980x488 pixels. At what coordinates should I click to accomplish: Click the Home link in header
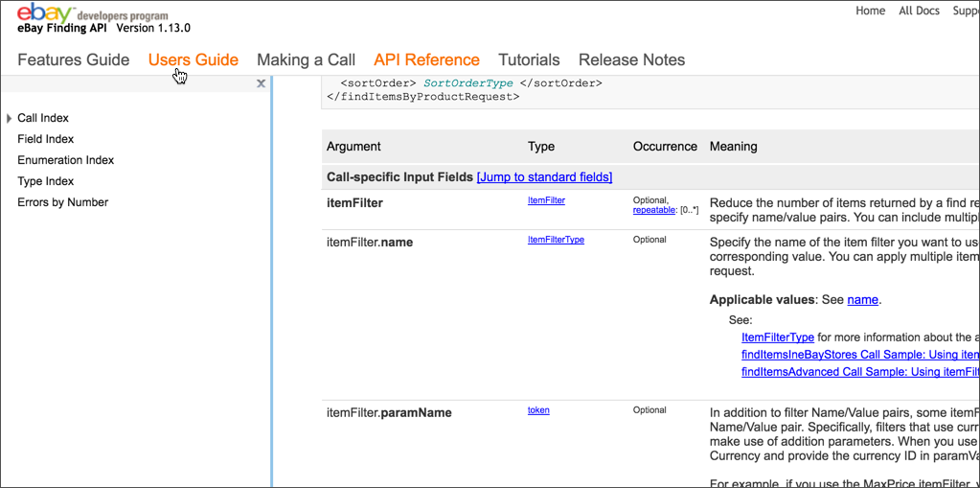tap(870, 11)
